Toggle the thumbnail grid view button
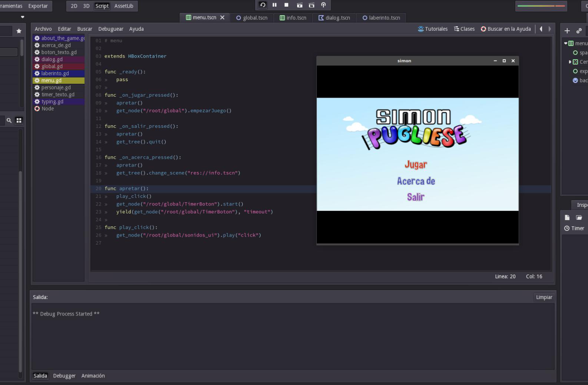This screenshot has width=588, height=385. [x=19, y=120]
